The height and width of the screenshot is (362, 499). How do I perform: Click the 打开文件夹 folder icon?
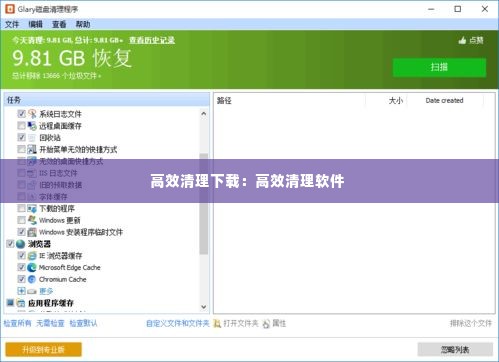coord(217,323)
